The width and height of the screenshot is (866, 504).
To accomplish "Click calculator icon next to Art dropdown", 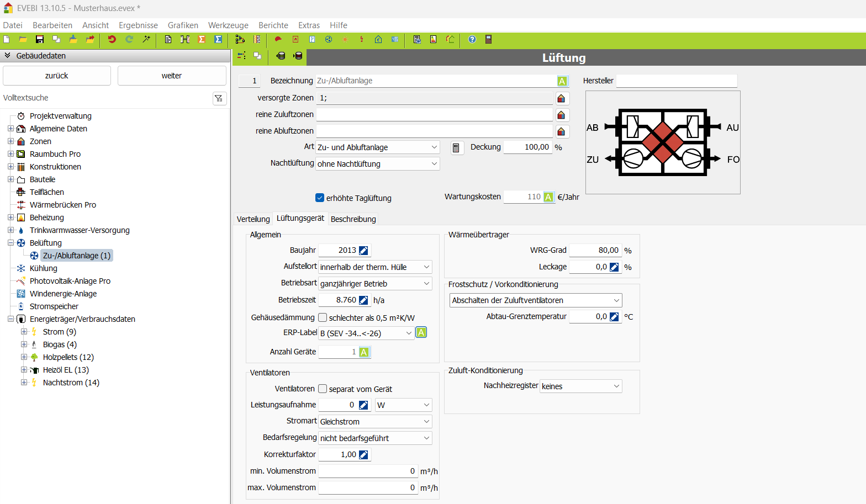I will click(x=456, y=148).
